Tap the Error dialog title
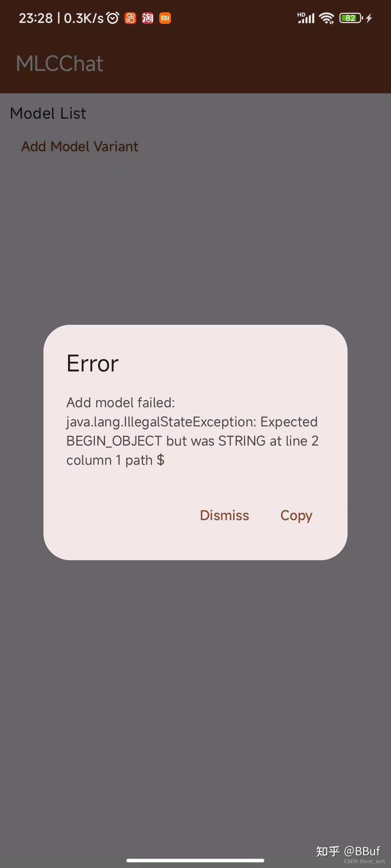Viewport: 391px width, 868px height. (x=93, y=363)
